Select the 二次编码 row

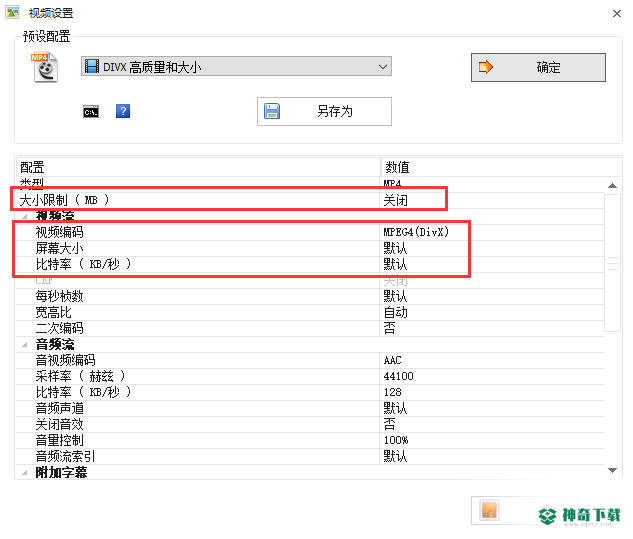(x=310, y=328)
